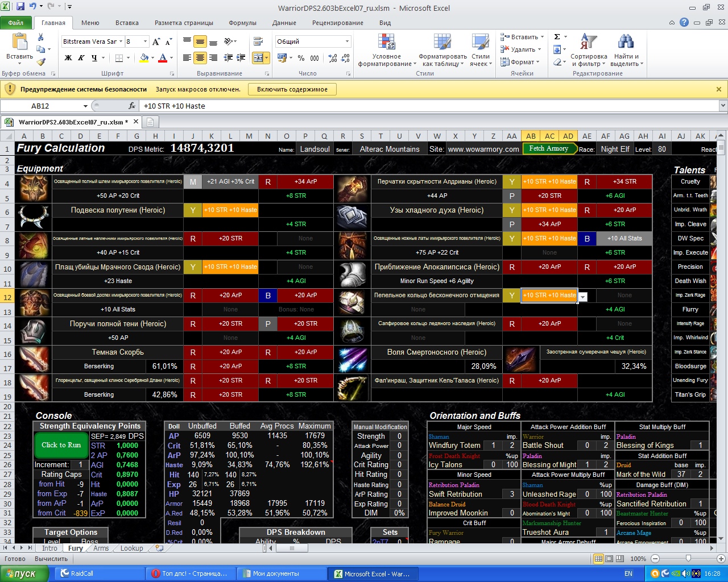Click the thousands separator 000 icon
This screenshot has height=582, width=728.
[x=315, y=58]
